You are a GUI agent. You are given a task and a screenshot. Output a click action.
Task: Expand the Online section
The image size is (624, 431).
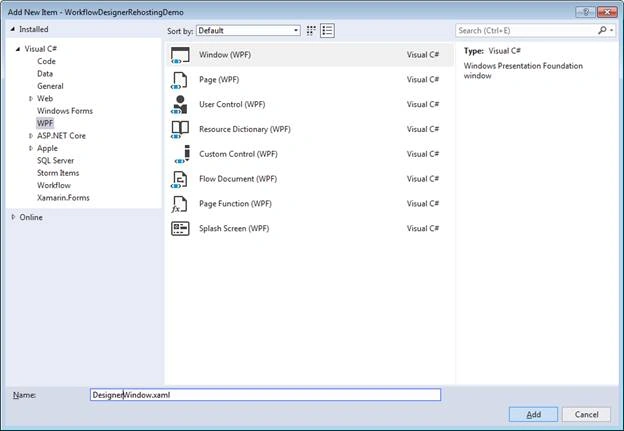[x=13, y=217]
